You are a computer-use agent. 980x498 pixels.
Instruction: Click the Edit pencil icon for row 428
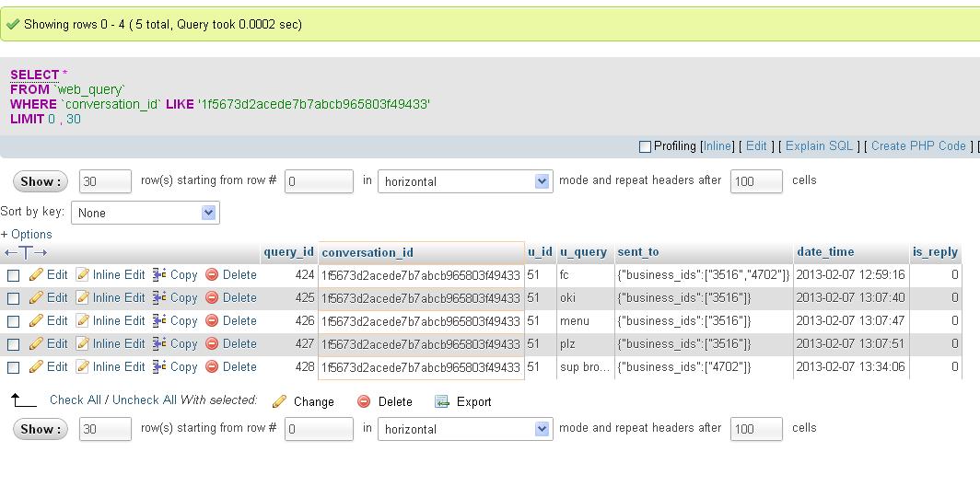(x=36, y=367)
